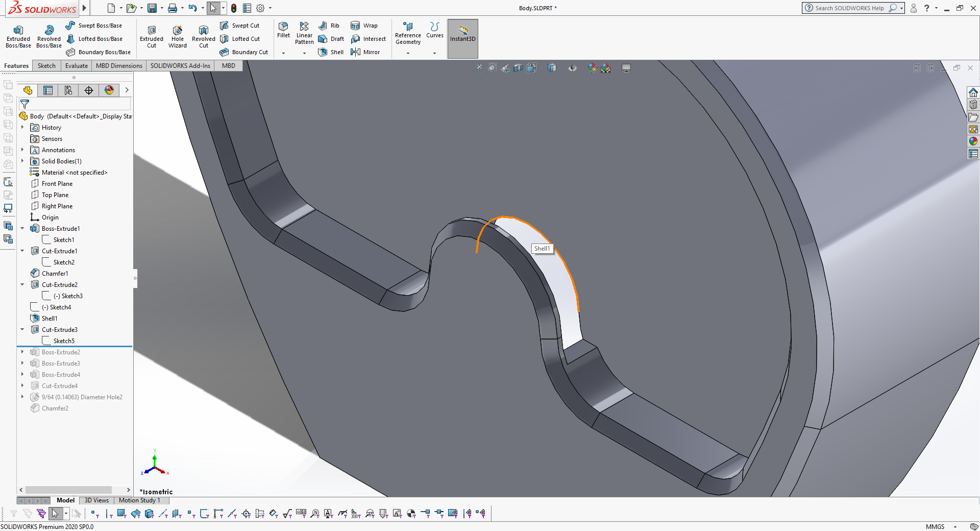Select the Revolved Cut tool
The width and height of the screenshot is (980, 531).
[x=204, y=37]
